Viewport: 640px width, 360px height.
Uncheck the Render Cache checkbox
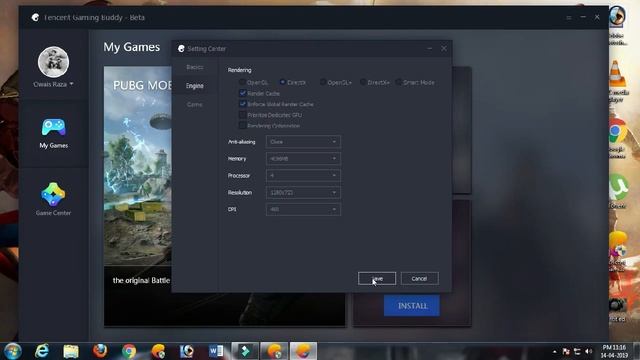[242, 93]
